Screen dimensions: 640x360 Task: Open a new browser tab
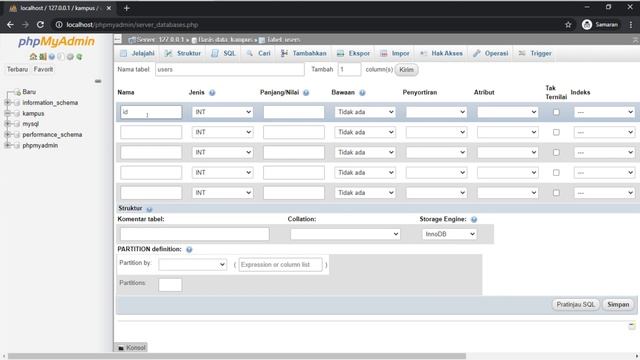pyautogui.click(x=127, y=8)
